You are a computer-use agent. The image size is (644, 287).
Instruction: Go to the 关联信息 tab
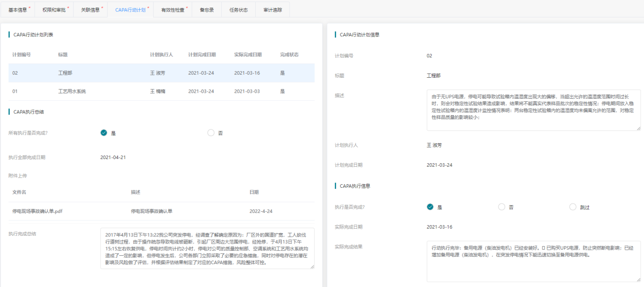(91, 10)
